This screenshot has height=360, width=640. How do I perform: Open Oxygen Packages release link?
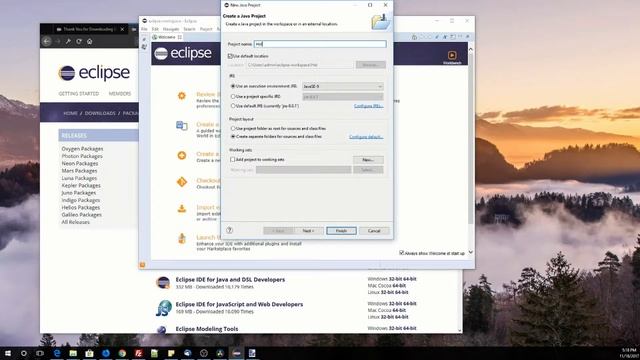(82, 149)
